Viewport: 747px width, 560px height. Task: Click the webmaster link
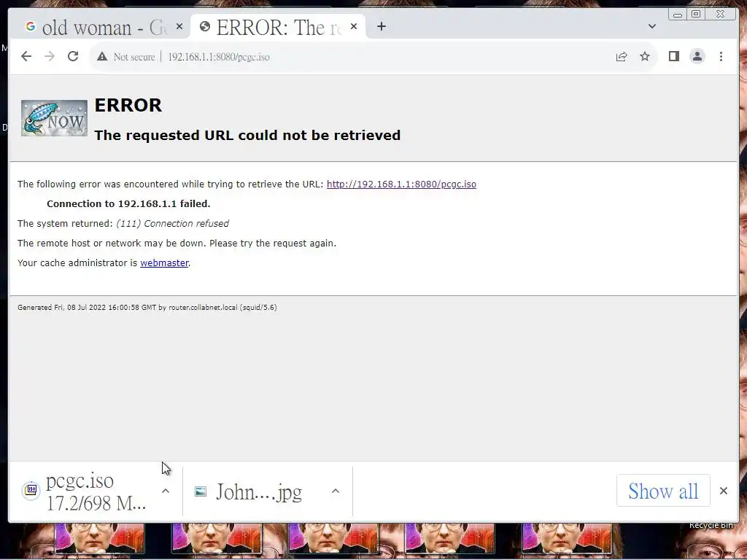point(164,262)
